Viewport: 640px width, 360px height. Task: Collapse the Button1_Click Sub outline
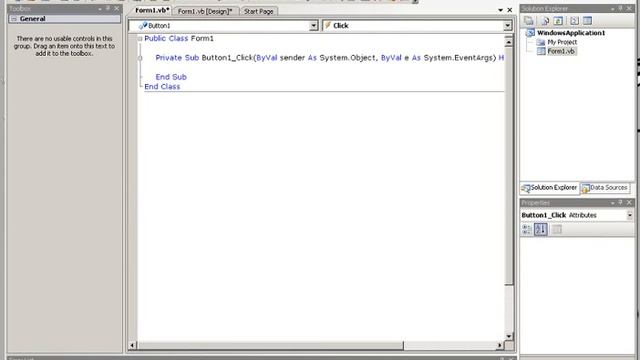point(140,58)
